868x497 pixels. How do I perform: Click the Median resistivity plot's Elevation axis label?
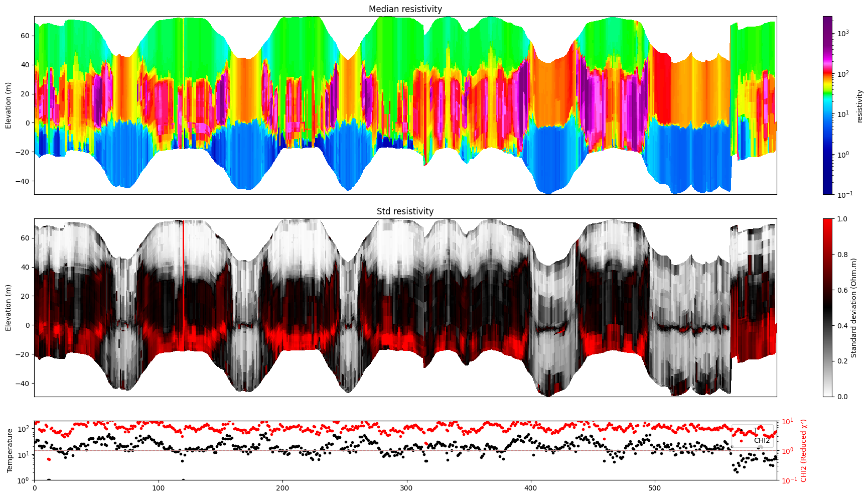(x=9, y=105)
